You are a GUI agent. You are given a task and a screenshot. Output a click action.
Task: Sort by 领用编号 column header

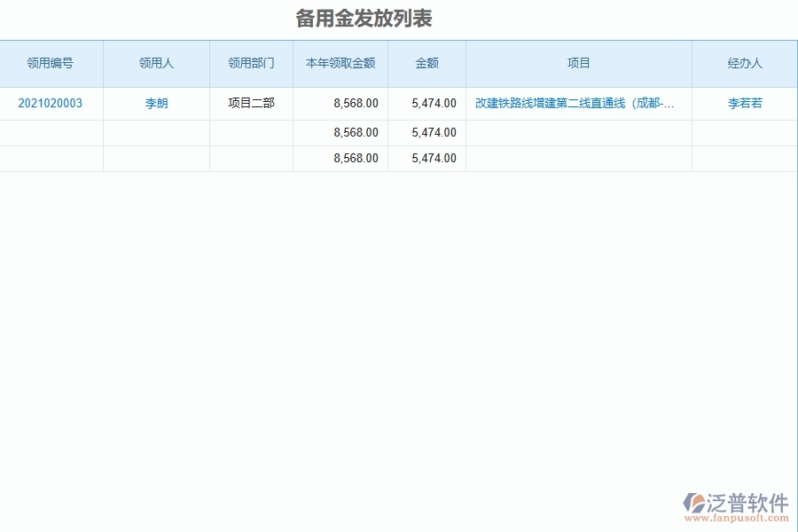(51, 63)
